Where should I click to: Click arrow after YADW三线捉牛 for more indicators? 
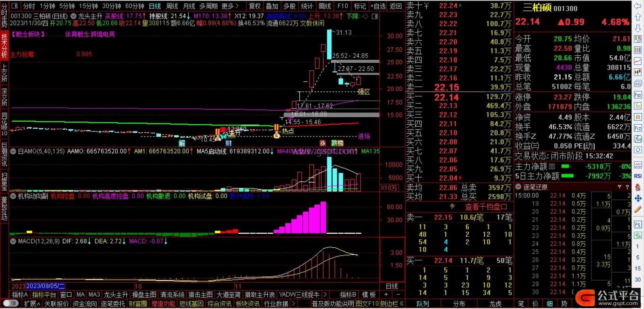pos(325,295)
